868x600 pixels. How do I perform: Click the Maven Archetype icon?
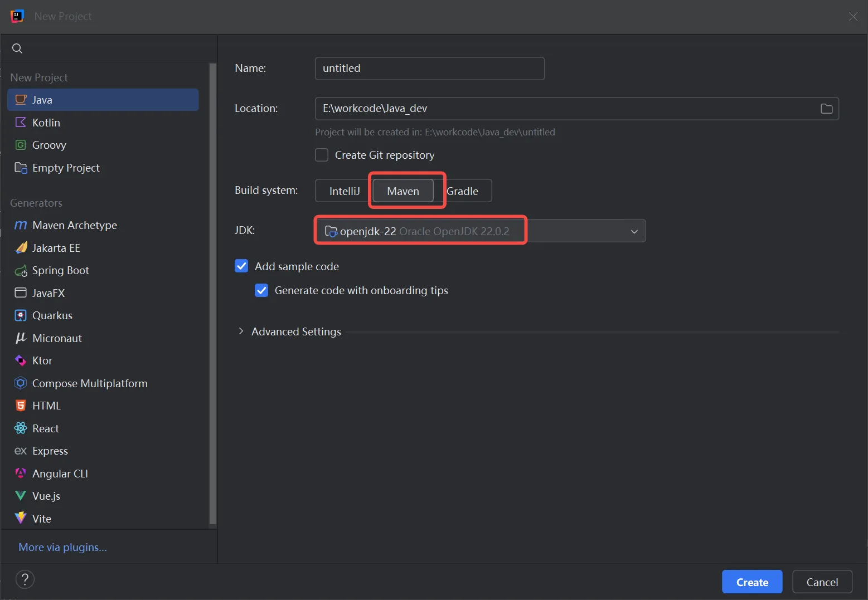(x=21, y=225)
